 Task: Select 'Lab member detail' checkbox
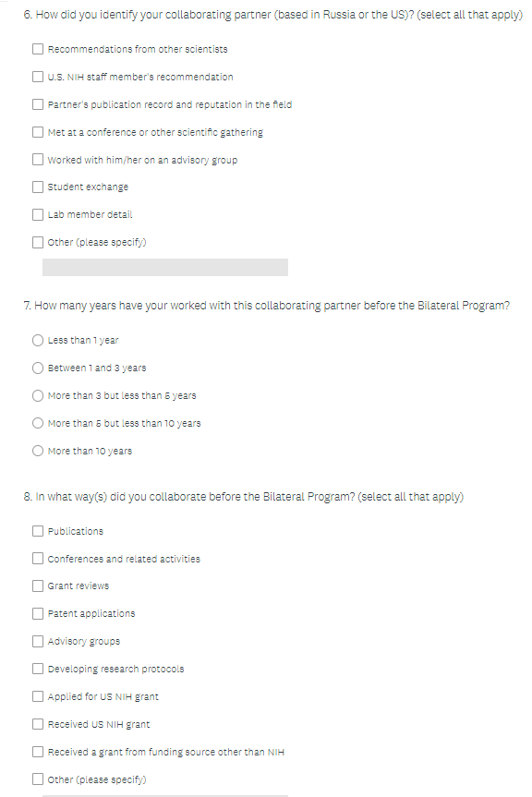click(x=38, y=214)
